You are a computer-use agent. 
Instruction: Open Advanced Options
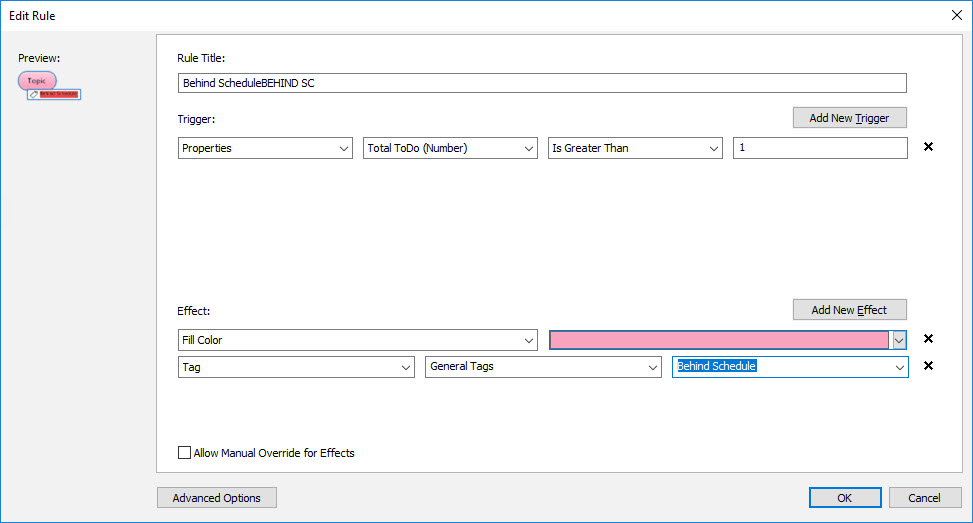(216, 498)
